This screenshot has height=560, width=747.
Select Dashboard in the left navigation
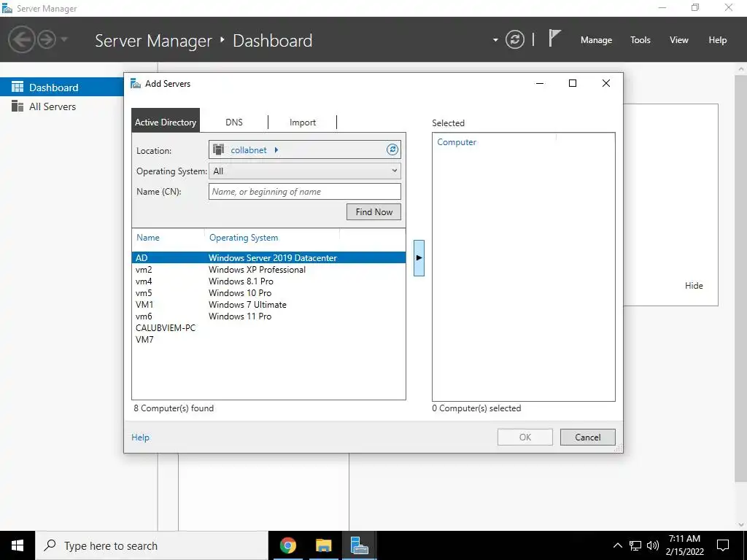pos(62,87)
